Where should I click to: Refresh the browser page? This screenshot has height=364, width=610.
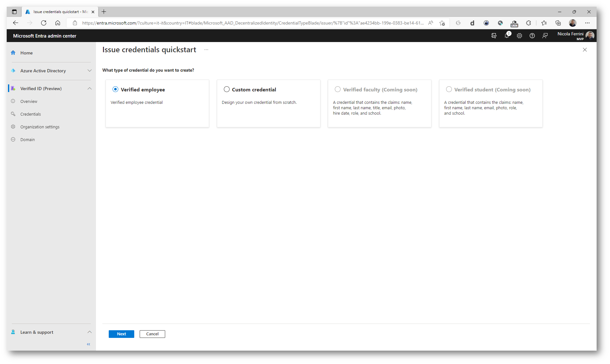[x=43, y=23]
